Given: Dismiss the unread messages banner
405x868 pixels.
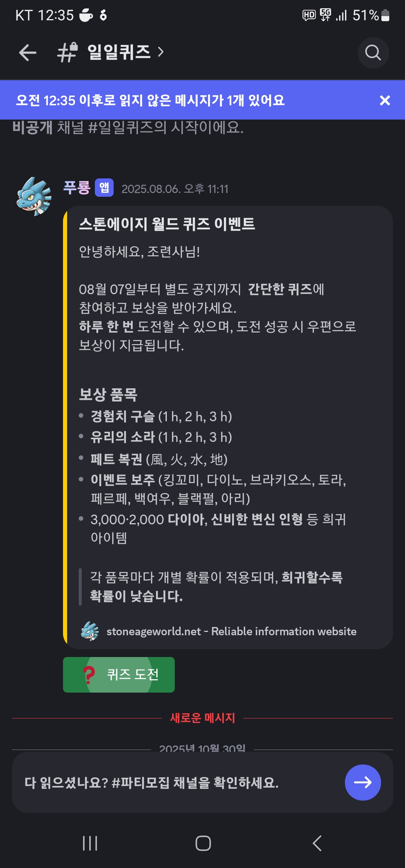Looking at the screenshot, I should pyautogui.click(x=385, y=100).
